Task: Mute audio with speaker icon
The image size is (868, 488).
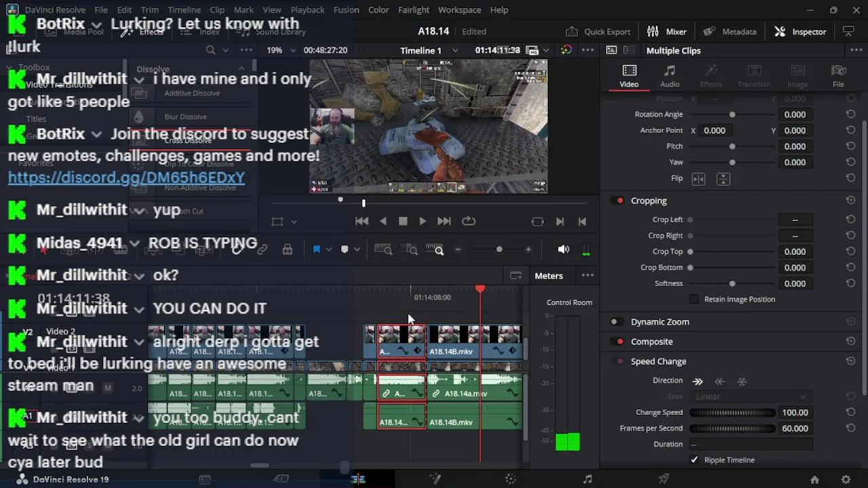Action: click(x=564, y=249)
